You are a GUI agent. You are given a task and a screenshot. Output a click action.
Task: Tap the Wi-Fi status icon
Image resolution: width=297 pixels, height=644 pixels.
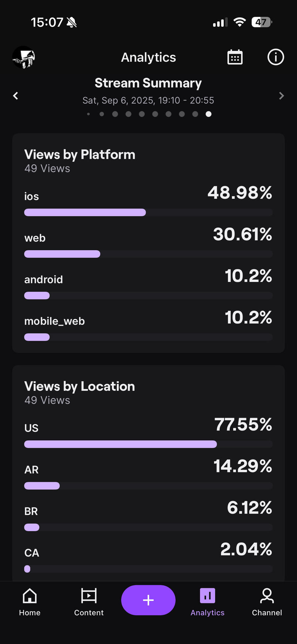pos(240,22)
